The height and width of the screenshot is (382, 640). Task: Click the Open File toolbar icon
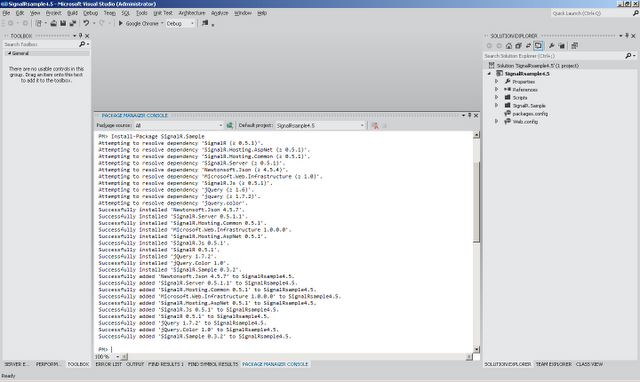[53, 23]
